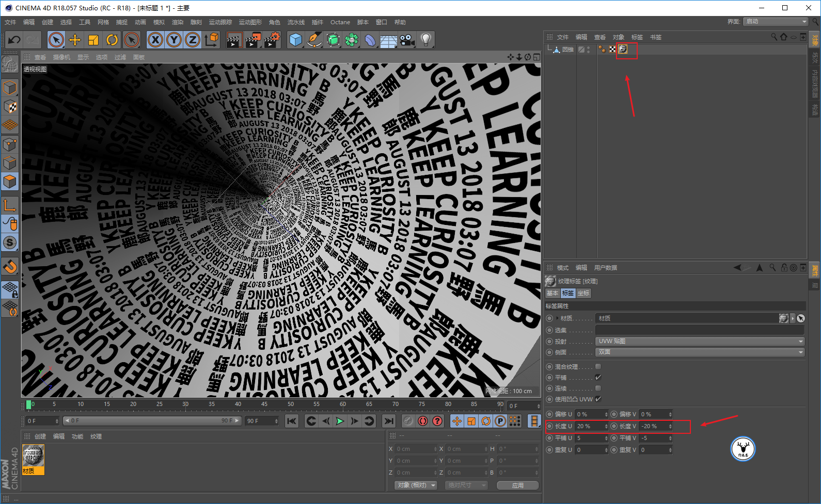Toggle the 使用凹凸 UVW checkbox
This screenshot has height=504, width=821.
point(598,399)
